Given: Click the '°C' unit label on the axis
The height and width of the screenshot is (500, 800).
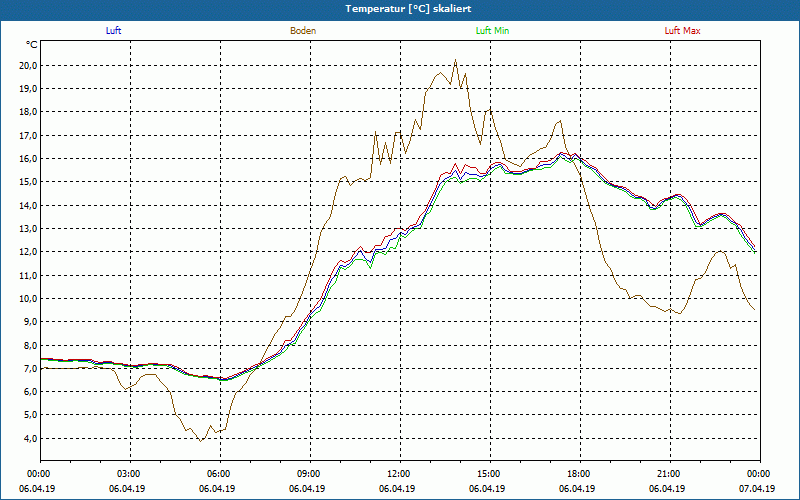Looking at the screenshot, I should click(x=31, y=45).
